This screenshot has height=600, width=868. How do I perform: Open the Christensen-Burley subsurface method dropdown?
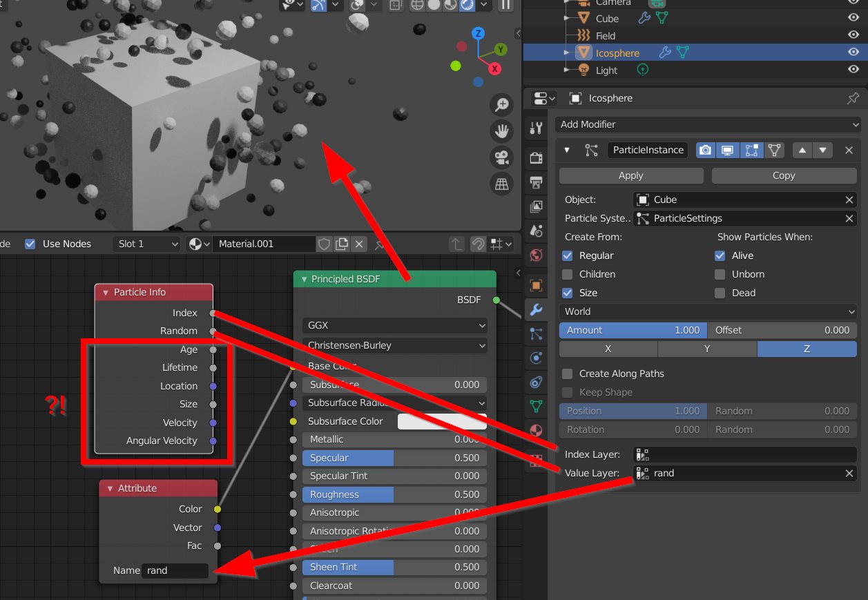click(x=395, y=345)
